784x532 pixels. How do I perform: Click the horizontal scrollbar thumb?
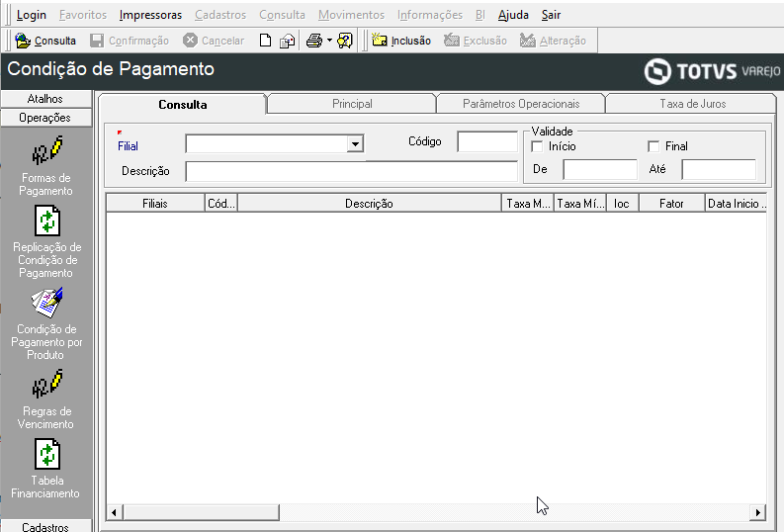(x=201, y=512)
